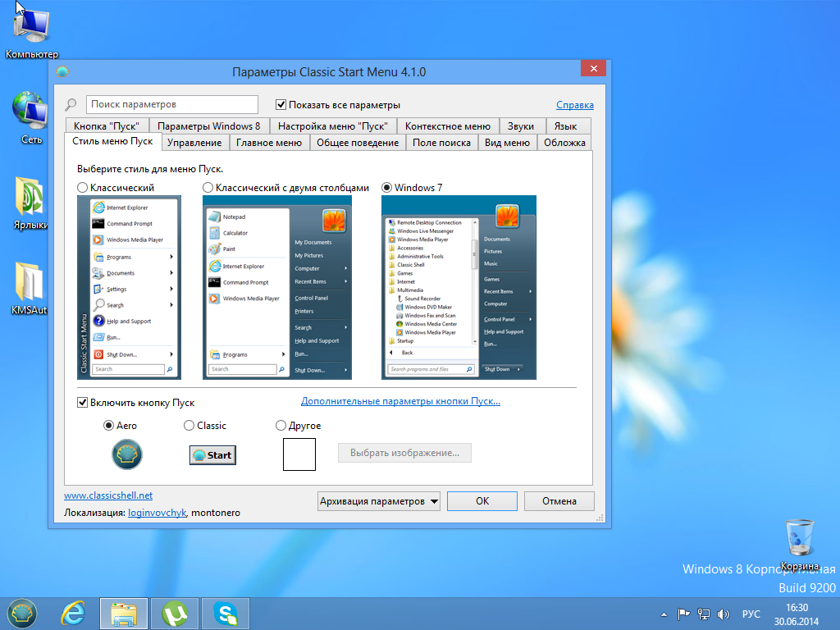Switch to Кнопка "Пуск" tab
This screenshot has width=840, height=630.
107,126
